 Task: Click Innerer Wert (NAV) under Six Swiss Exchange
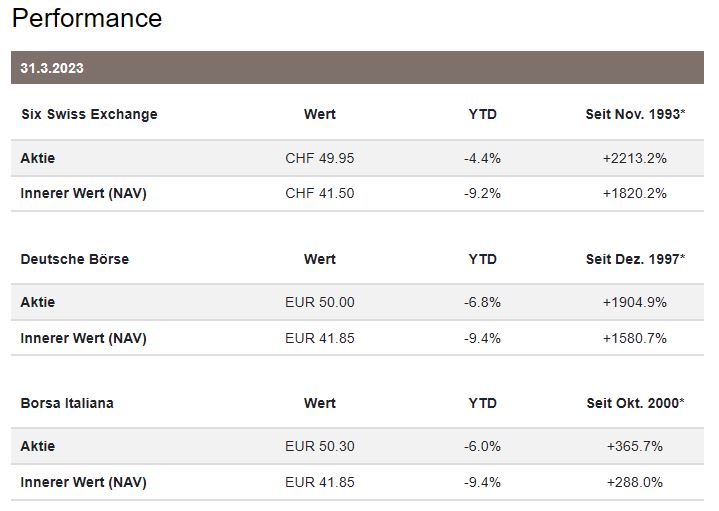(83, 193)
